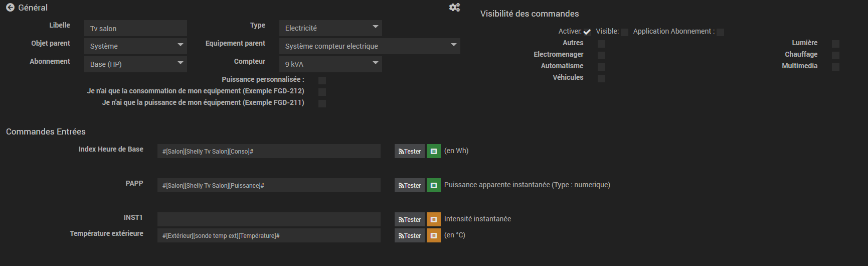Enable the Lumière visibility checkbox
Viewport: 868px width, 266px height.
point(835,44)
